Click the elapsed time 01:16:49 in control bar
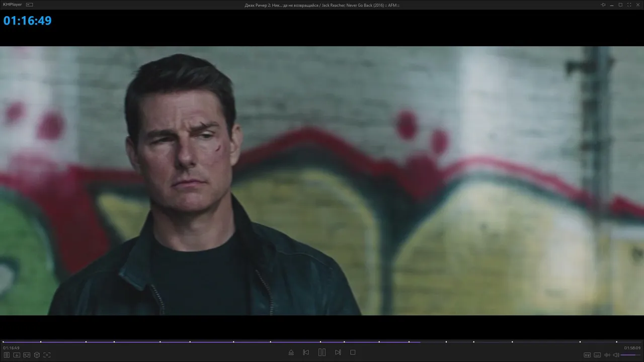This screenshot has width=644, height=362. click(11, 348)
